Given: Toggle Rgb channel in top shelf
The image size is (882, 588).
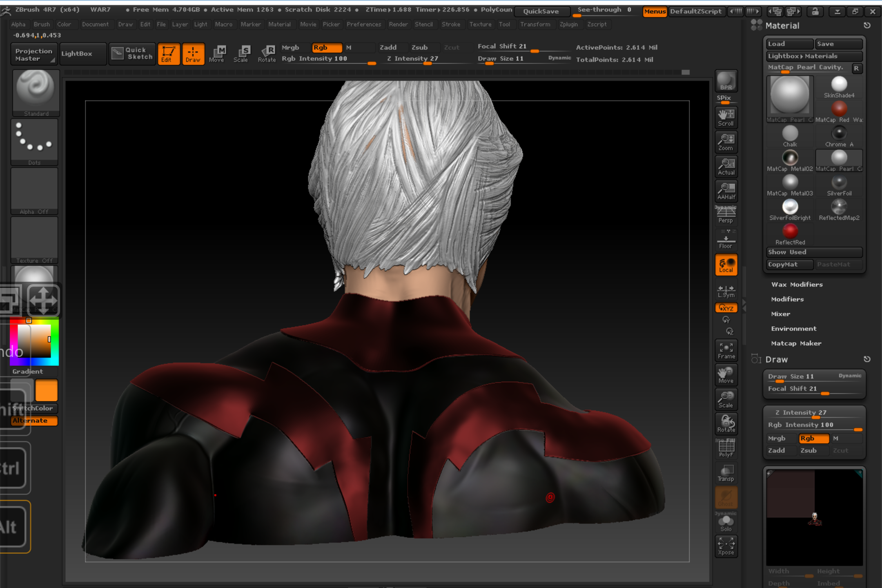Looking at the screenshot, I should pos(327,47).
